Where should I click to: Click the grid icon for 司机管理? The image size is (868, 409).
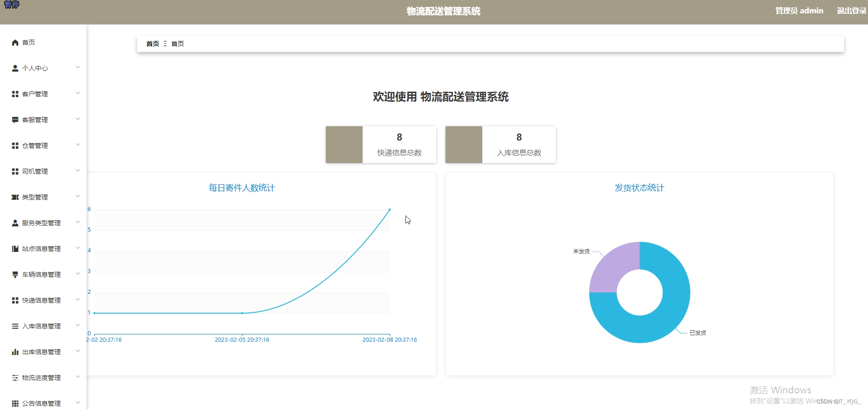(15, 171)
